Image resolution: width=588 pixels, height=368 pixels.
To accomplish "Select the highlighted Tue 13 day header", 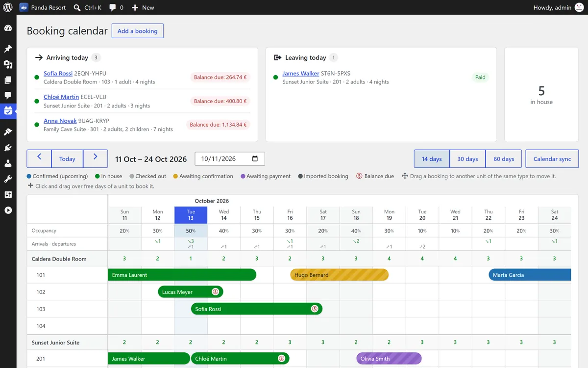I will (x=191, y=215).
